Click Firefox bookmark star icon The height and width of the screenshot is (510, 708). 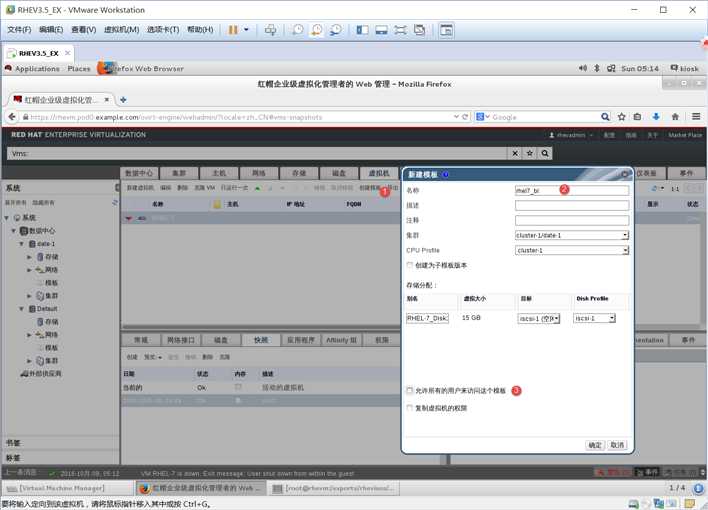(x=621, y=117)
